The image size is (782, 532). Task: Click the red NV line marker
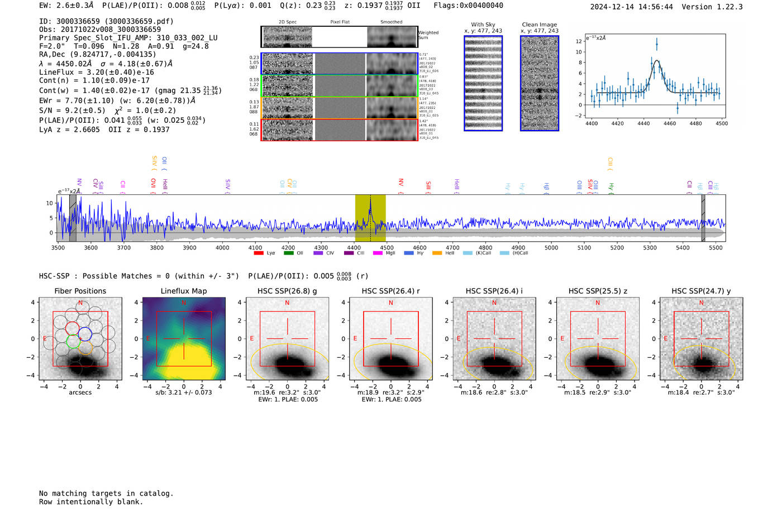pos(401,186)
